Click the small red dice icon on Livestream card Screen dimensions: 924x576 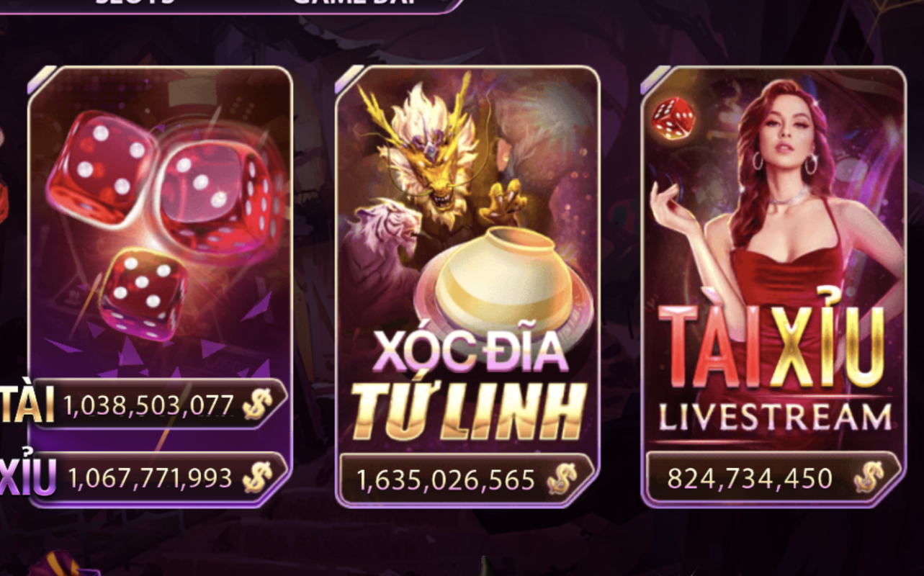[x=674, y=117]
